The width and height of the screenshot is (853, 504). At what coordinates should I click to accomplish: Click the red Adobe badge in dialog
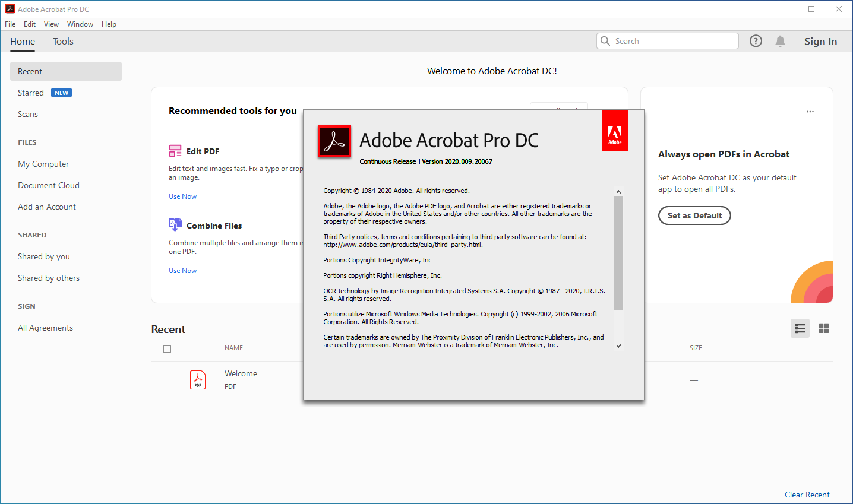[615, 130]
